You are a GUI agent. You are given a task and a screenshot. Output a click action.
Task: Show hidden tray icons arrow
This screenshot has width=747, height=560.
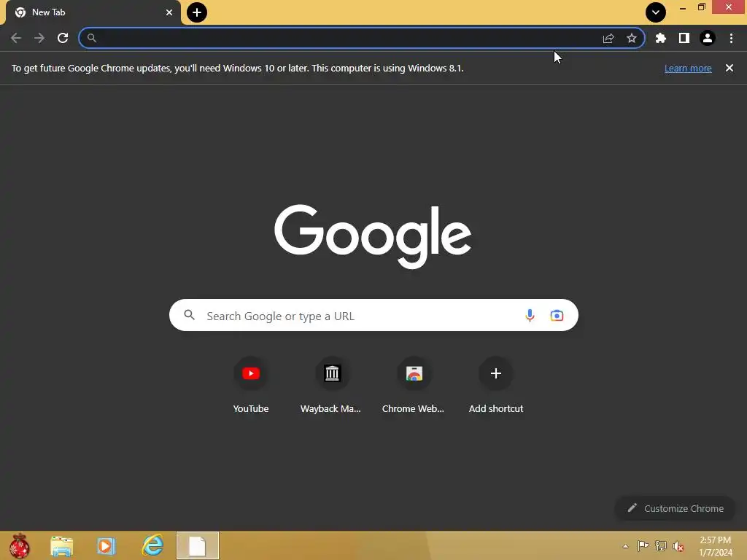(x=625, y=546)
